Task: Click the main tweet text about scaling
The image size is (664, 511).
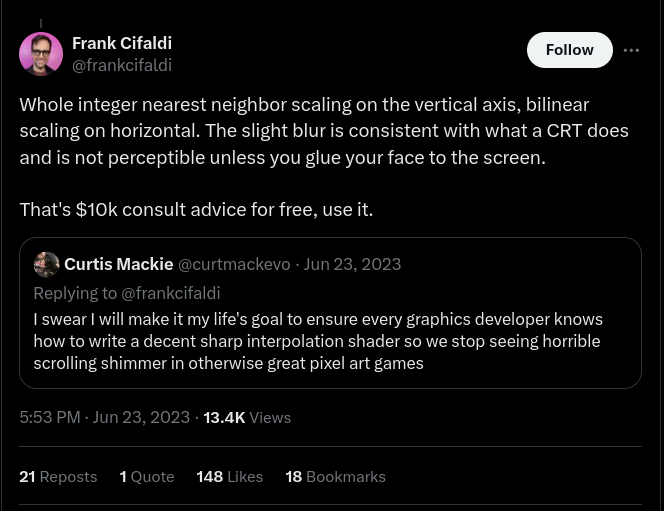Action: point(323,131)
